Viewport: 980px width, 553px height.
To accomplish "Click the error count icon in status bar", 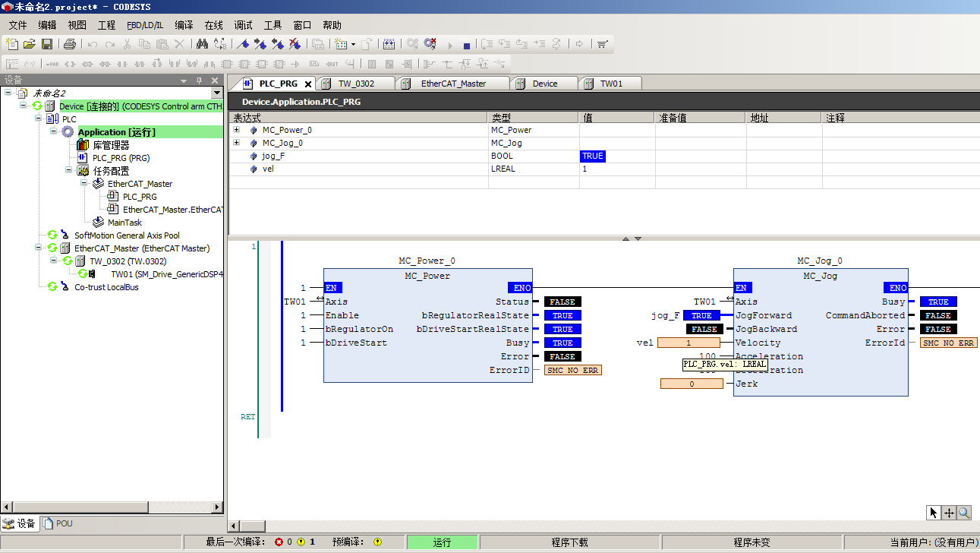I will [279, 542].
